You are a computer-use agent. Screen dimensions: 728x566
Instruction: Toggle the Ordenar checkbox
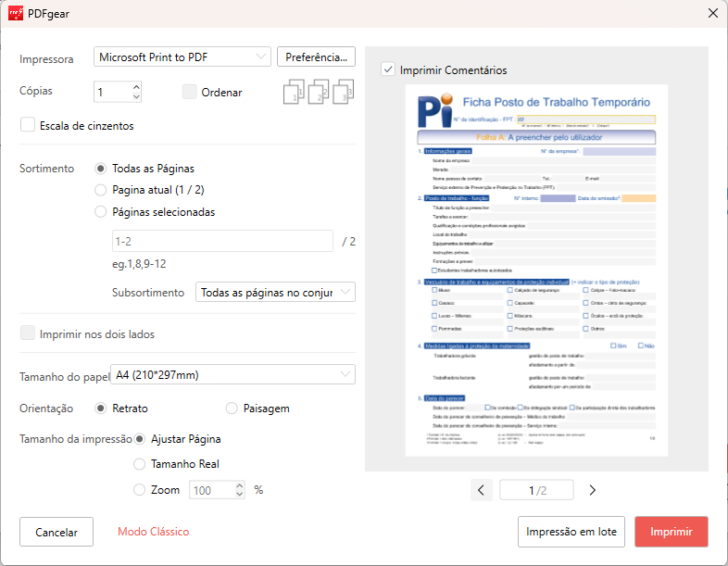[190, 92]
